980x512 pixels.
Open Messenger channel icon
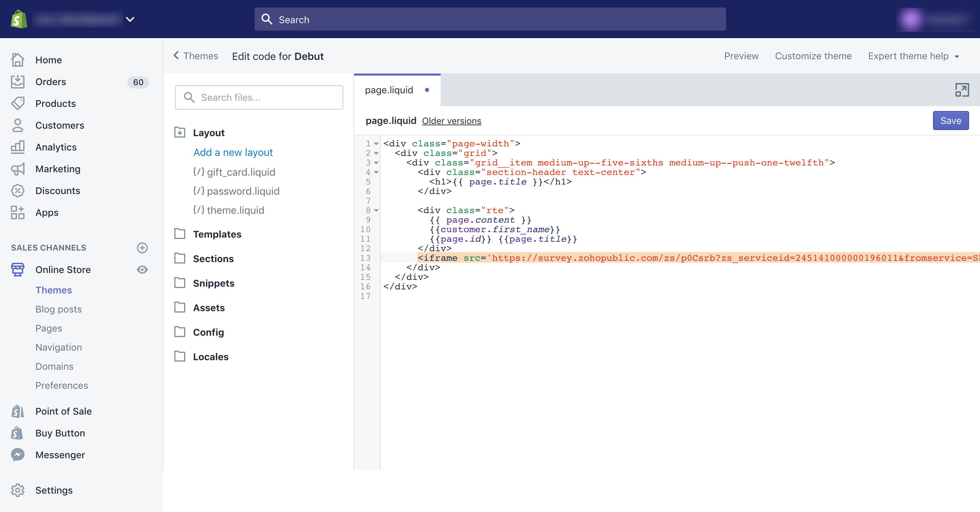[x=17, y=455]
